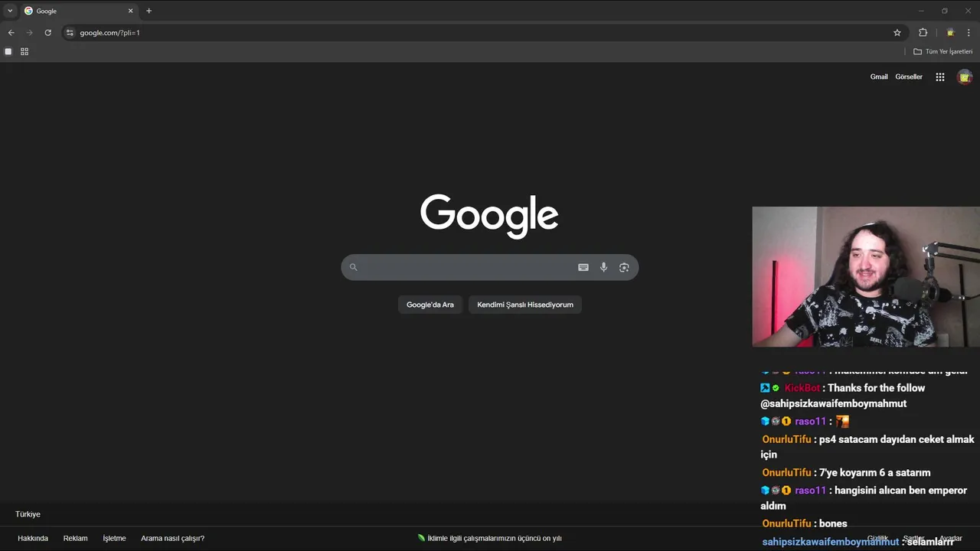Open Chrome profile avatar in toolbar
This screenshot has width=980, height=551.
[x=950, y=33]
